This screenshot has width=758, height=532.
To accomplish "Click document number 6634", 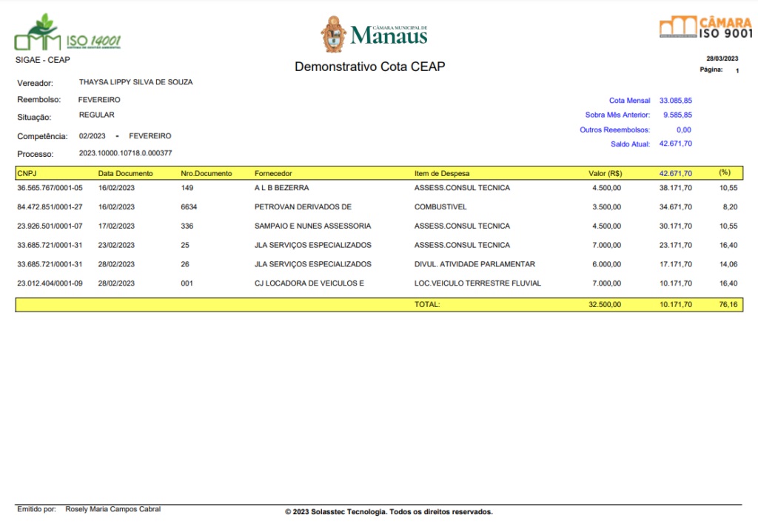I will [189, 207].
